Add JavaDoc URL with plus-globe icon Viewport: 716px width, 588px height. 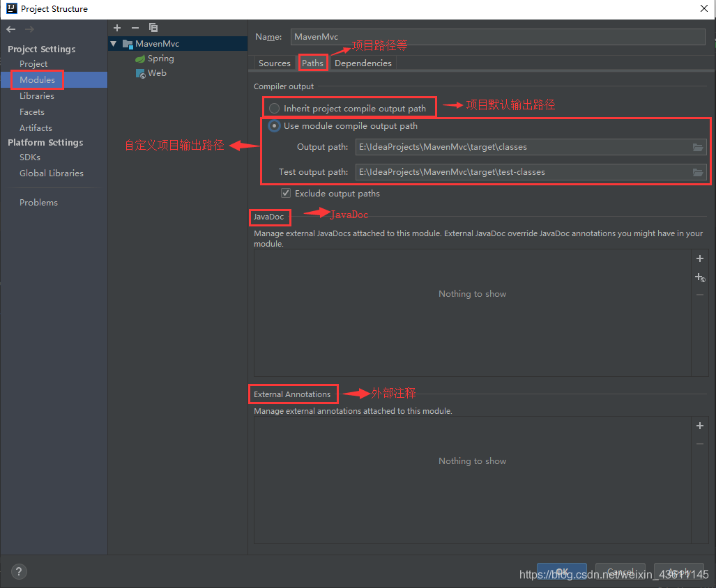coord(699,277)
